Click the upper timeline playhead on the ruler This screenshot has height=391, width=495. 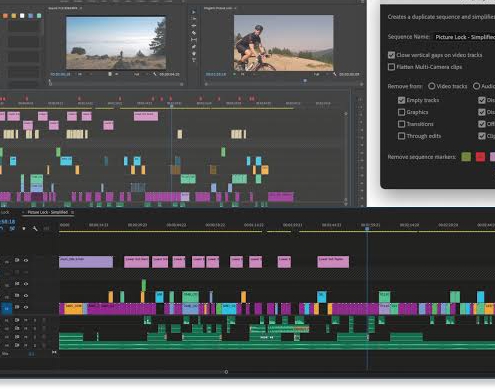pyautogui.click(x=171, y=106)
